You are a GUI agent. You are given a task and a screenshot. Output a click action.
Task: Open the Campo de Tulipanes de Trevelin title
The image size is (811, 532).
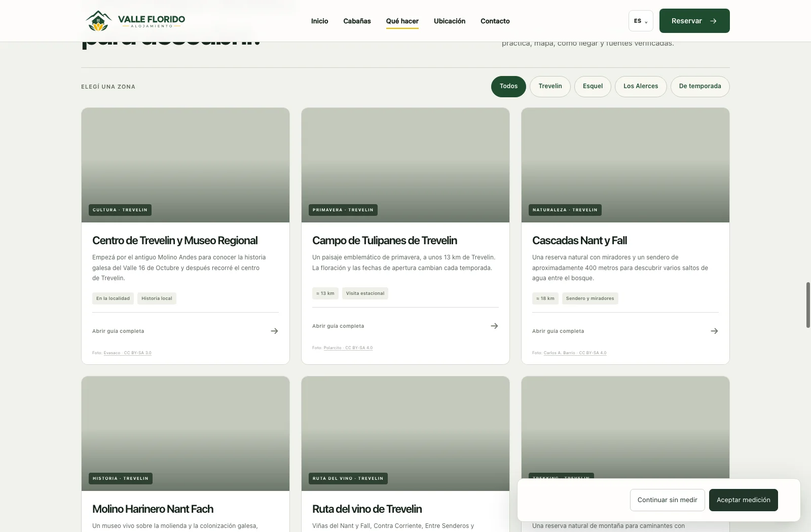tap(385, 241)
